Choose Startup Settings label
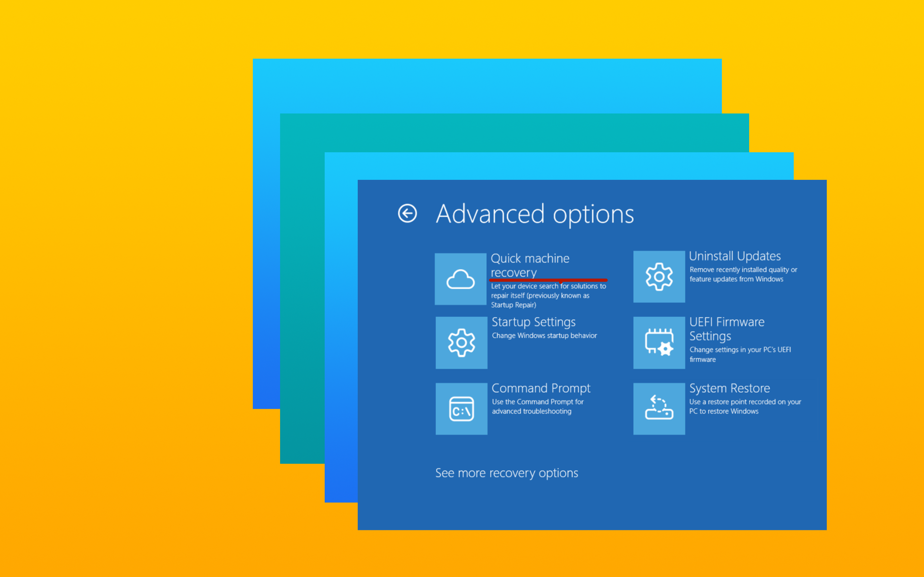Image resolution: width=924 pixels, height=577 pixels. coord(534,322)
